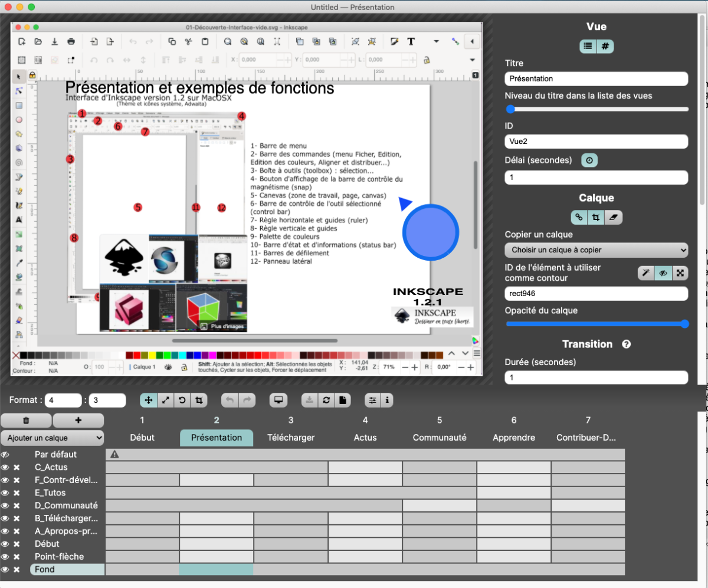Go to the Actus frame

point(365,438)
